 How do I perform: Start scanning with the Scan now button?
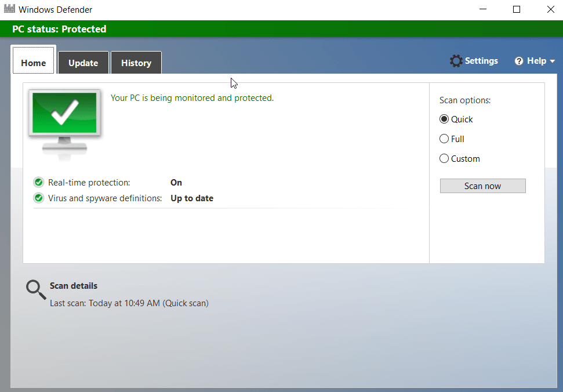(482, 186)
